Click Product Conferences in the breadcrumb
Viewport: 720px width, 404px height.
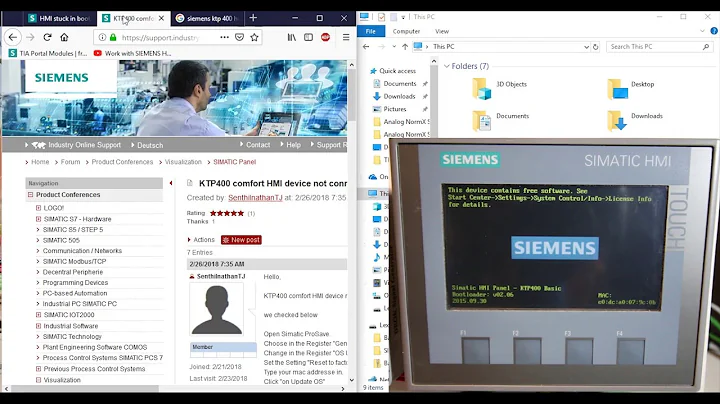point(122,162)
